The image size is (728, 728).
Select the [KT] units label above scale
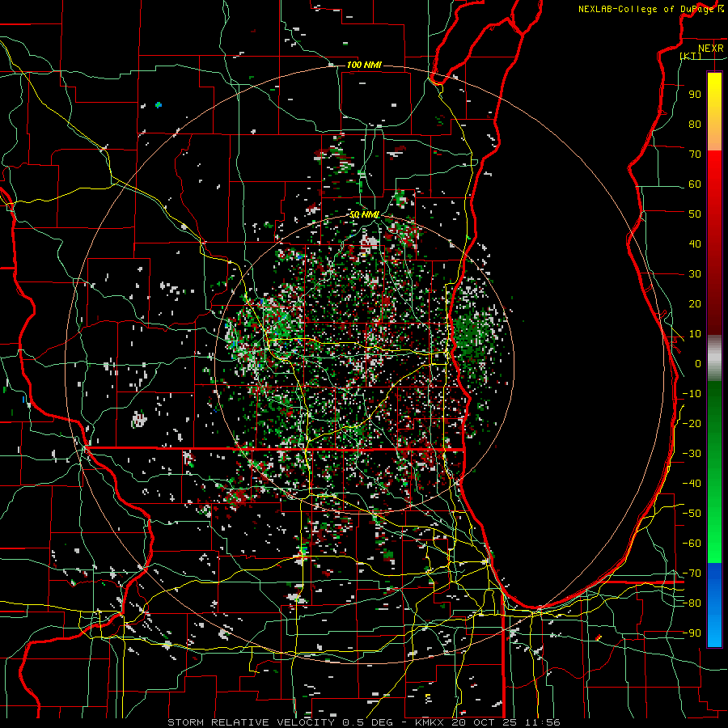(x=691, y=56)
